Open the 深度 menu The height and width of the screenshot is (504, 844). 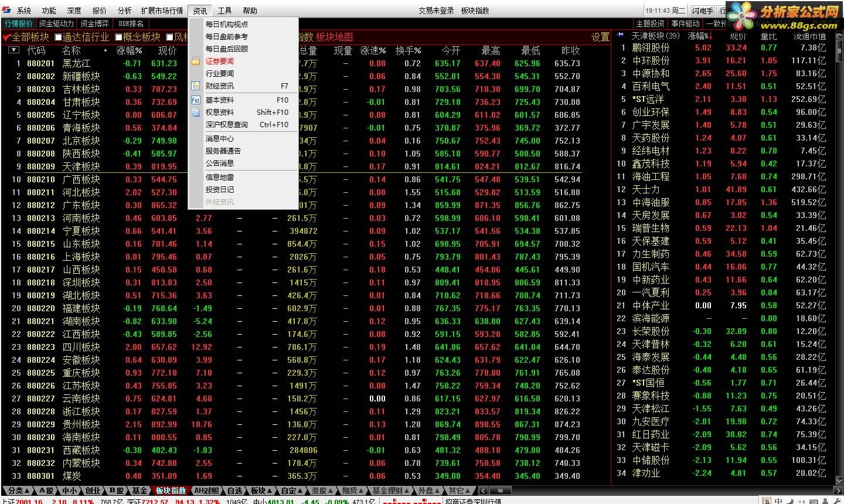click(x=74, y=11)
